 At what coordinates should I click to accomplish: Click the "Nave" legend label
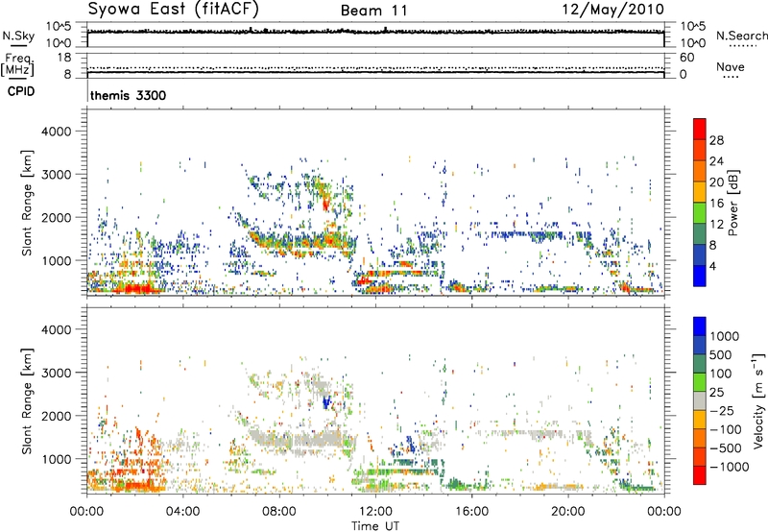(730, 66)
